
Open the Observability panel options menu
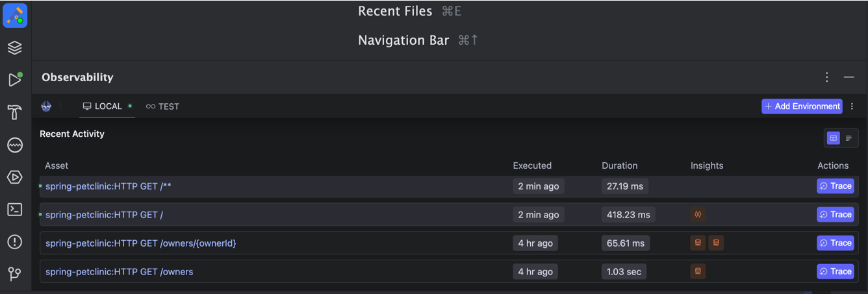[x=827, y=77]
